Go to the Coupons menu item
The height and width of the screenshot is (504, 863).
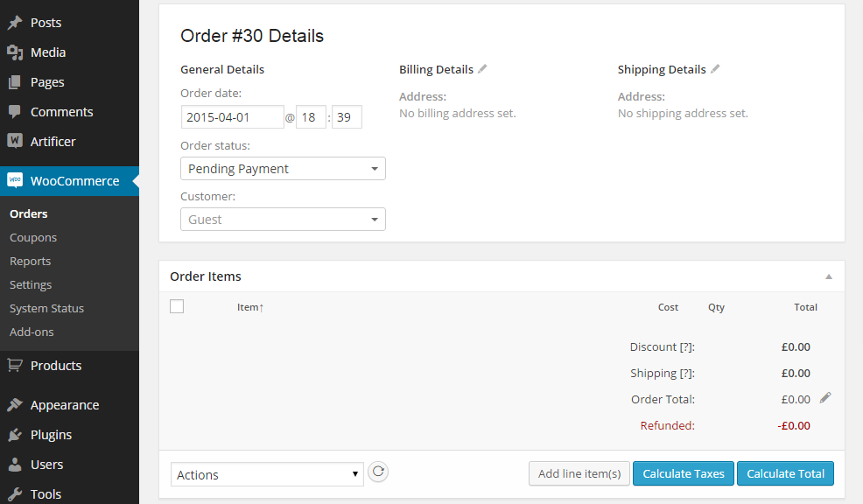pos(32,237)
